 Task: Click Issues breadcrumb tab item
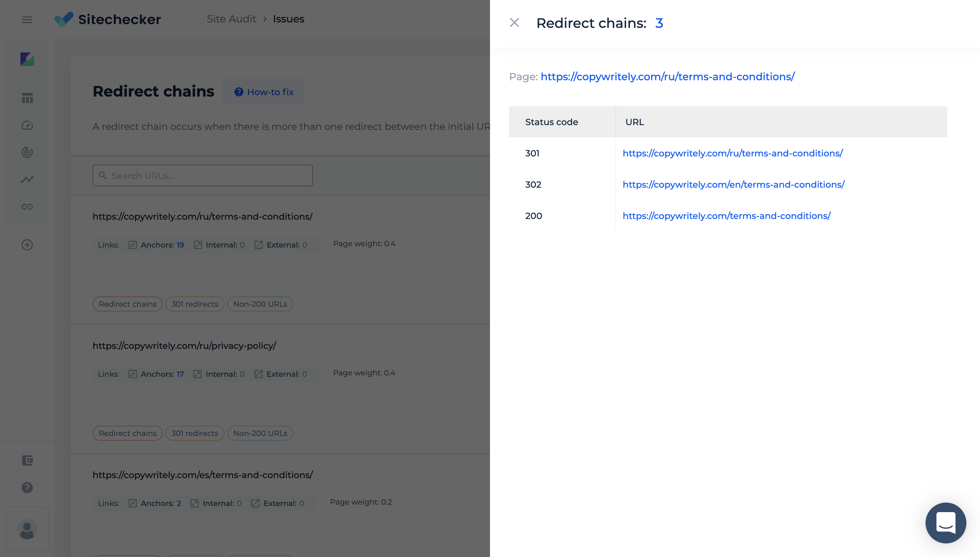tap(288, 19)
